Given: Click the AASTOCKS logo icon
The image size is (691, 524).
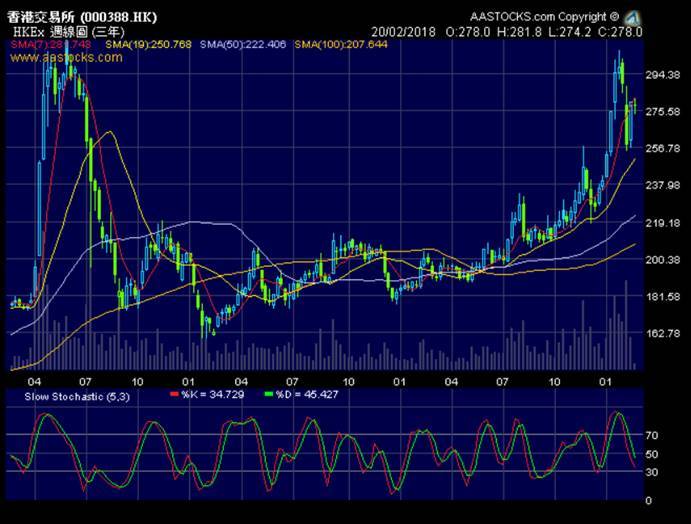Looking at the screenshot, I should 633,18.
